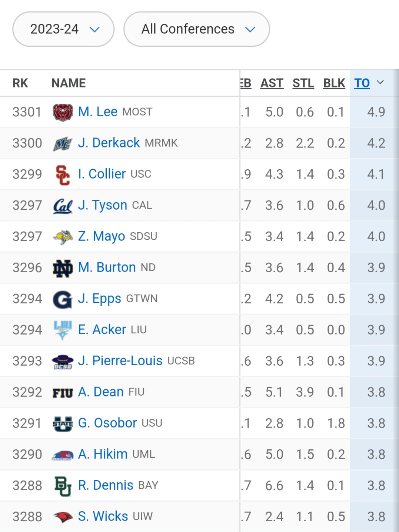This screenshot has width=399, height=532.
Task: Click the FIU team logo
Action: point(63,393)
